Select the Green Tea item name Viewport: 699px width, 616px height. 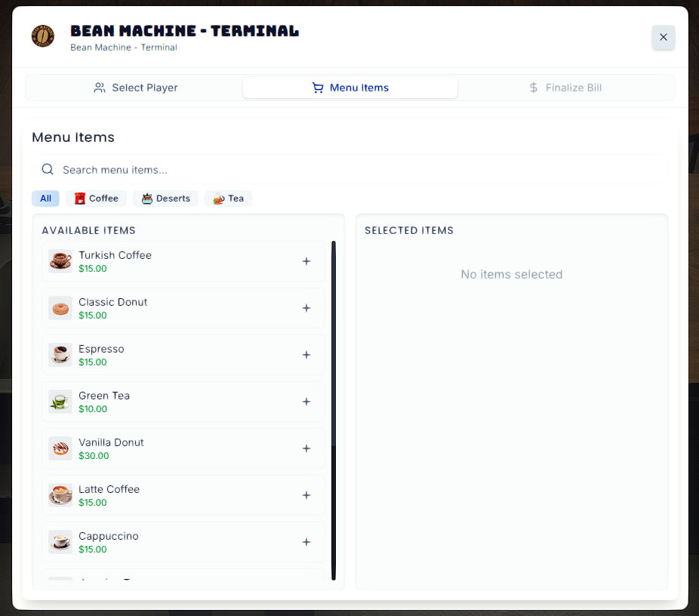104,396
